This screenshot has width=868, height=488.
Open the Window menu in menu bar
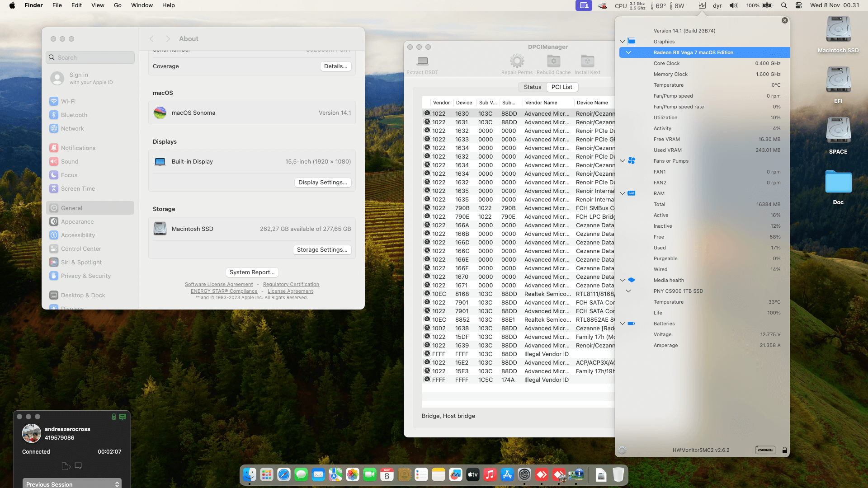pyautogui.click(x=142, y=5)
